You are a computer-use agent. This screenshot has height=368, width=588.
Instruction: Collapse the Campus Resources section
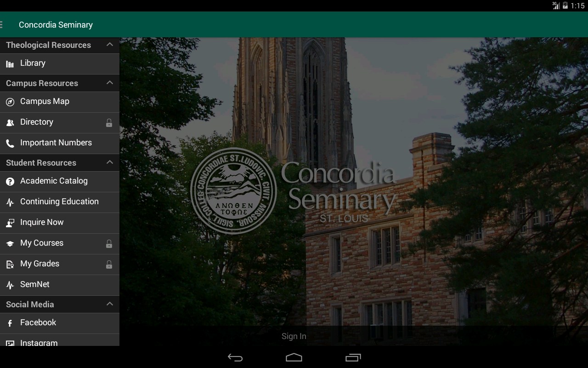(109, 83)
